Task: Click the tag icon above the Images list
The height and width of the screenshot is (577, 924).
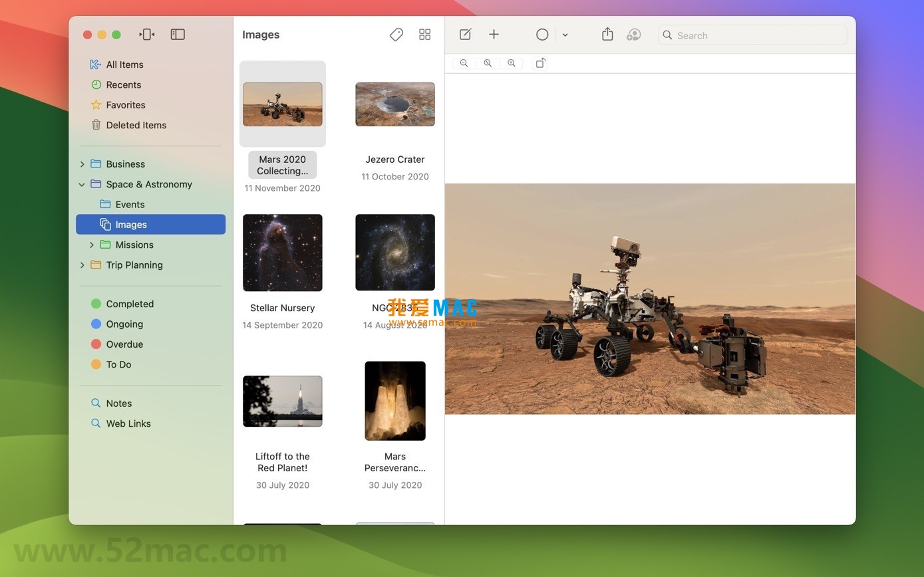Action: point(396,34)
